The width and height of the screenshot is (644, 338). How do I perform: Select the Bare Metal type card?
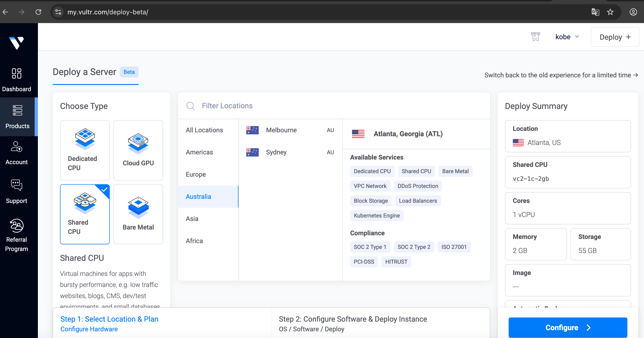[138, 214]
